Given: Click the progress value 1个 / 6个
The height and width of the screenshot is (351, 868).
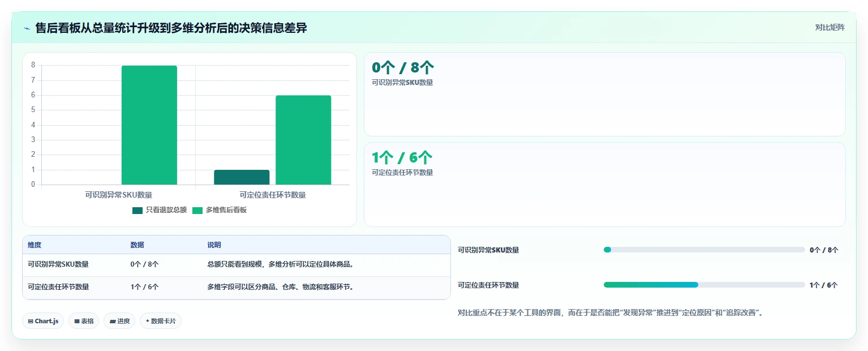Looking at the screenshot, I should (x=824, y=285).
